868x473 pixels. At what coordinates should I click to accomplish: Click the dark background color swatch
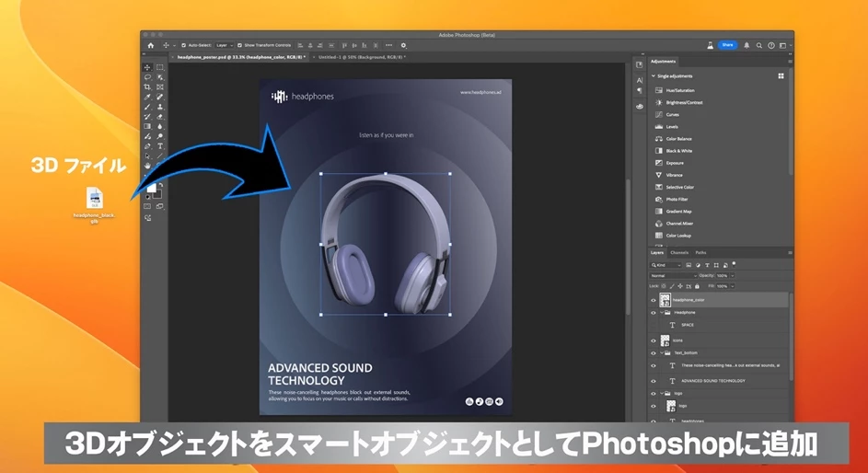[158, 195]
